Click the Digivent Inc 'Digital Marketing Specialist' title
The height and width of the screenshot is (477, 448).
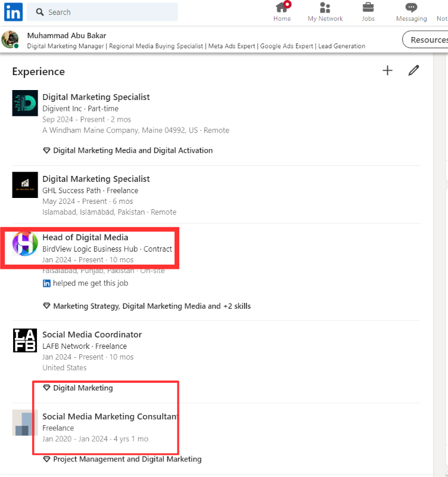click(x=96, y=97)
